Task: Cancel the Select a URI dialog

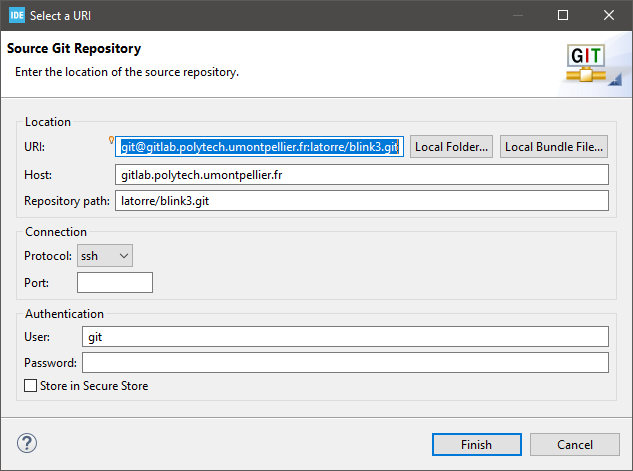Action: coord(575,444)
